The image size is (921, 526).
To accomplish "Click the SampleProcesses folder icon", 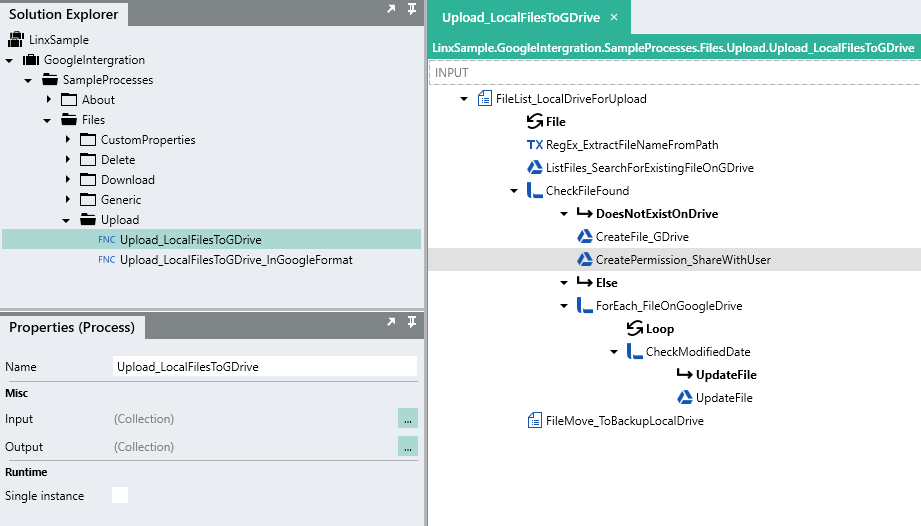I will coord(50,80).
